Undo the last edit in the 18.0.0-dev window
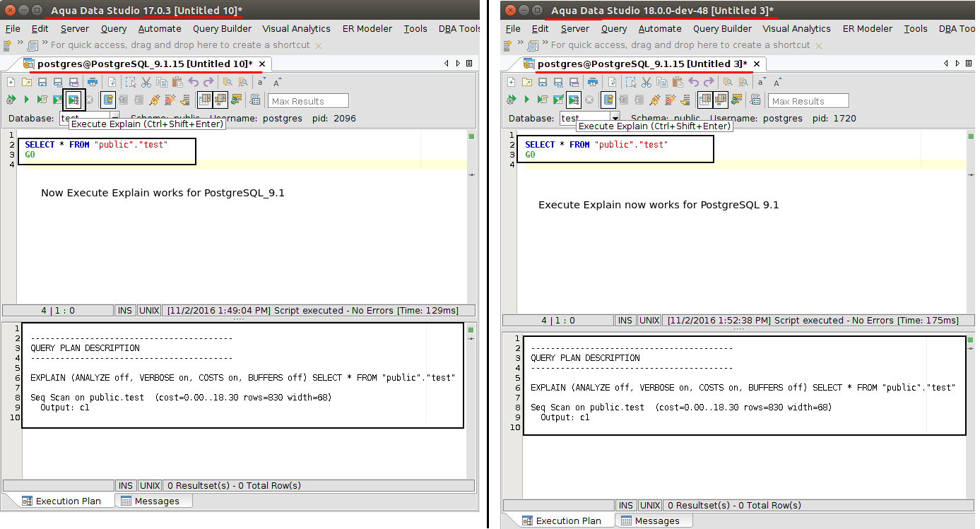 click(x=693, y=82)
